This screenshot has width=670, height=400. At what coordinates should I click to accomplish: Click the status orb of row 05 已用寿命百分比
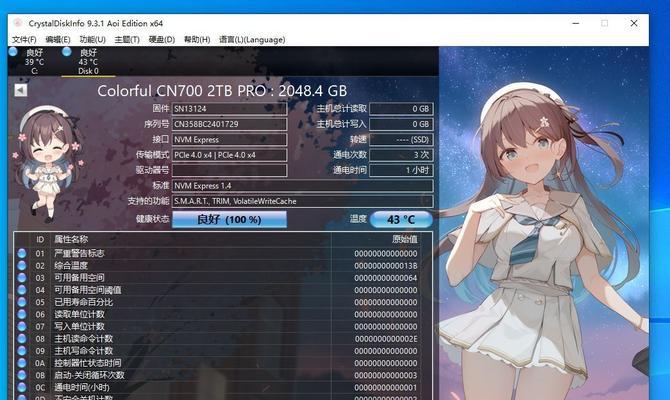[x=22, y=302]
